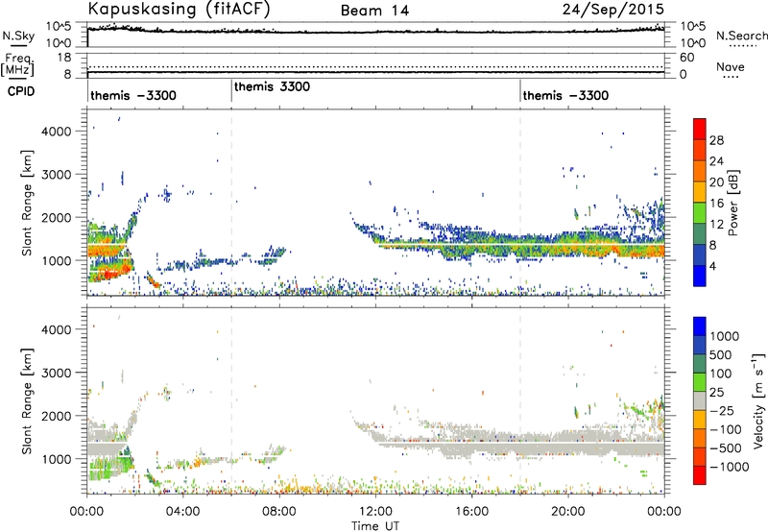Click the "N.Search" legend label

point(741,36)
